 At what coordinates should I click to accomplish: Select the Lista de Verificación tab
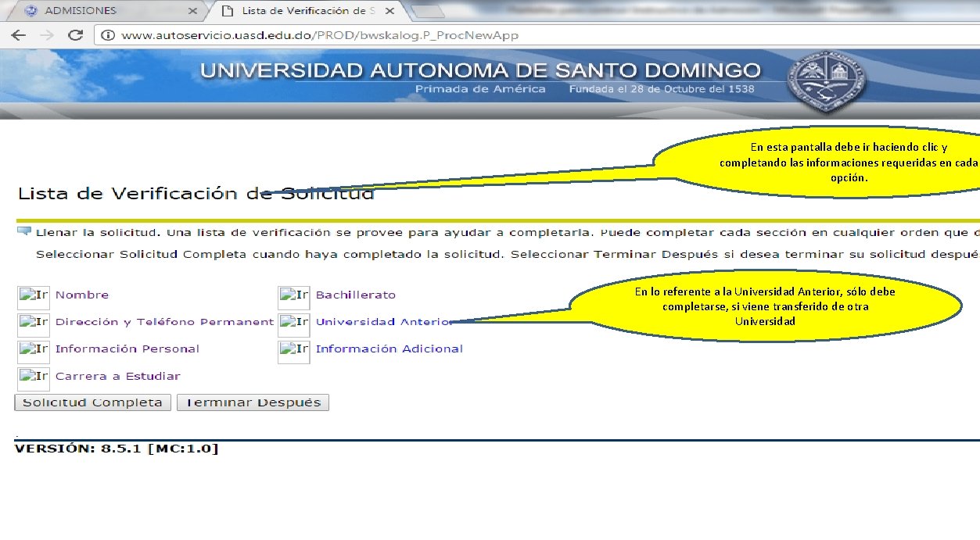coord(308,11)
